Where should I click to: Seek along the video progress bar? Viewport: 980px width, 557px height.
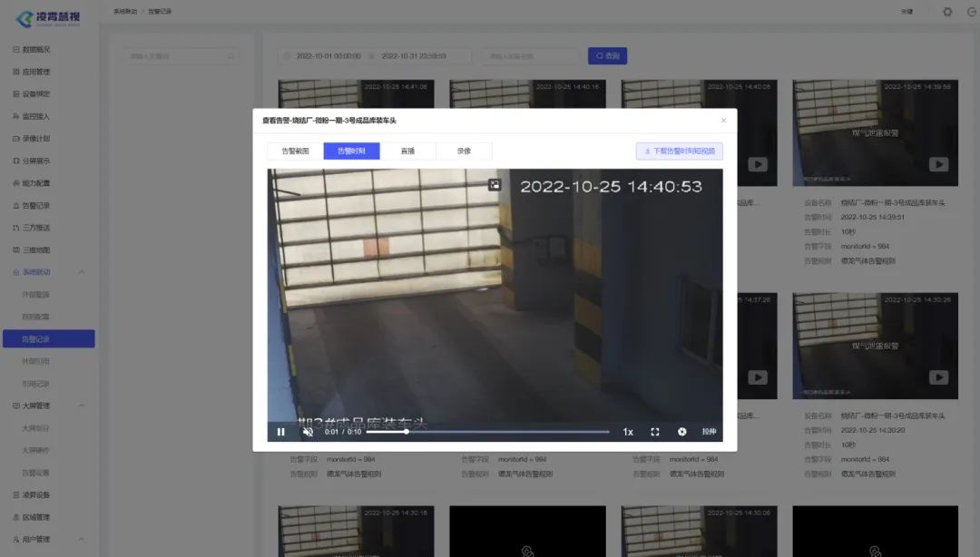(487, 431)
